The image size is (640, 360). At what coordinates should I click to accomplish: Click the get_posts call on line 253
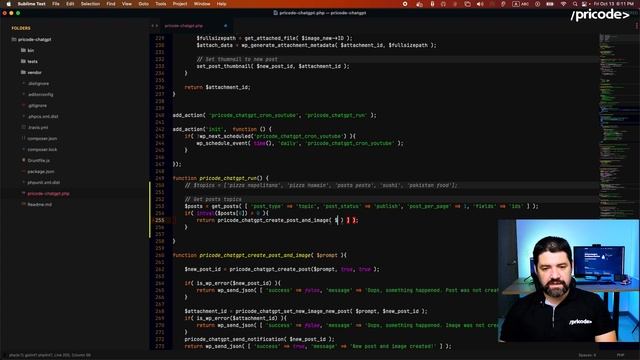click(226, 207)
